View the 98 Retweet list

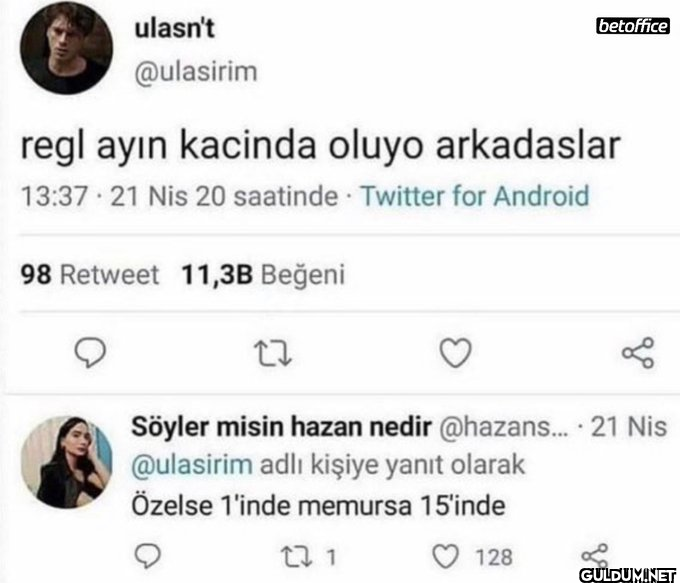(90, 274)
